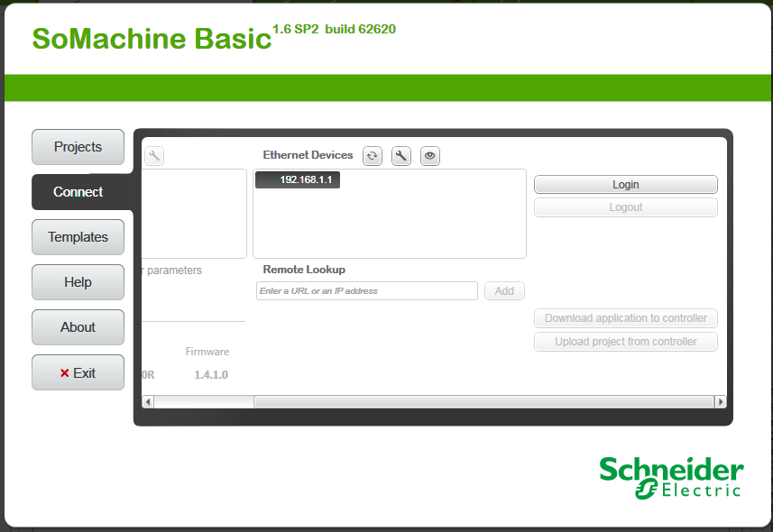Click the Schneider Electric logo
Screen dimensions: 773x532
pyautogui.click(x=670, y=478)
